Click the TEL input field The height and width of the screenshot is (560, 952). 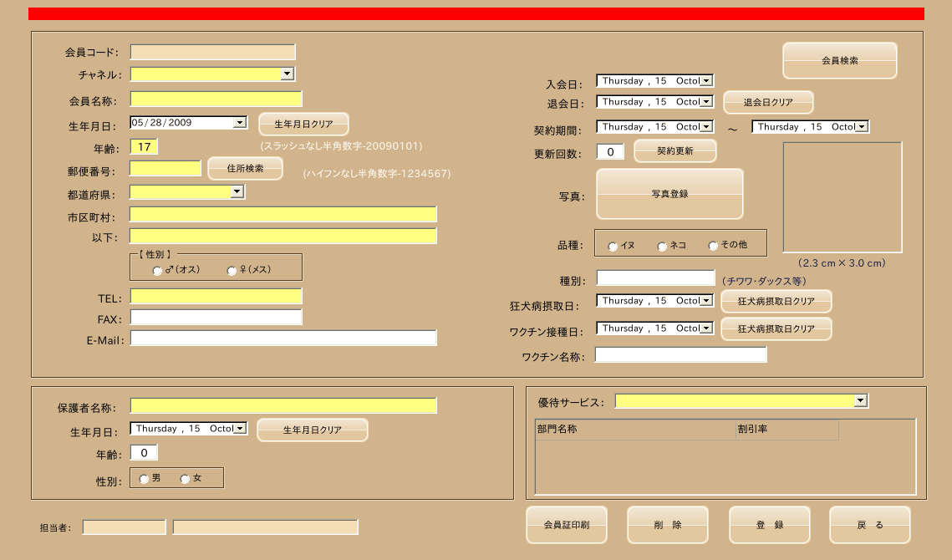point(216,297)
